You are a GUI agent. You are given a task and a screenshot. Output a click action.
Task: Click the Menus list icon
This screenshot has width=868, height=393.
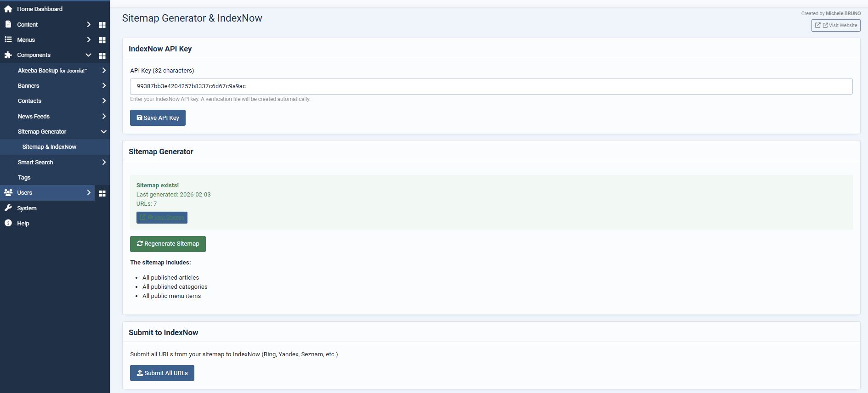8,39
